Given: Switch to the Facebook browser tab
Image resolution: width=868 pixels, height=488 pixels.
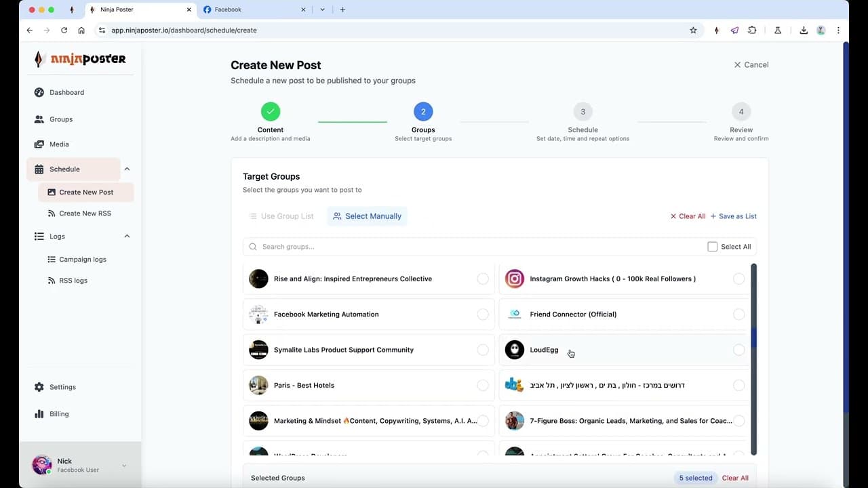Looking at the screenshot, I should [255, 9].
